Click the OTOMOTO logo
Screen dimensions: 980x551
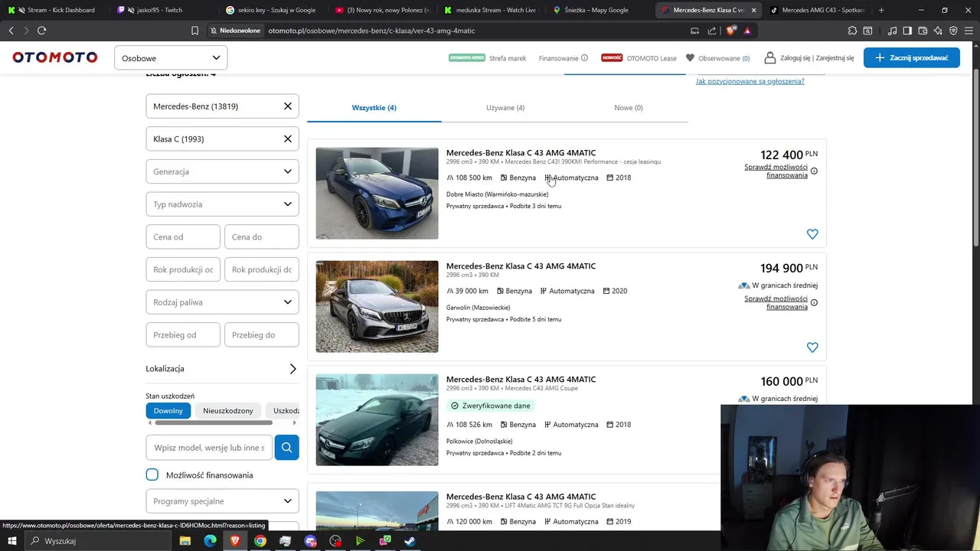point(55,57)
